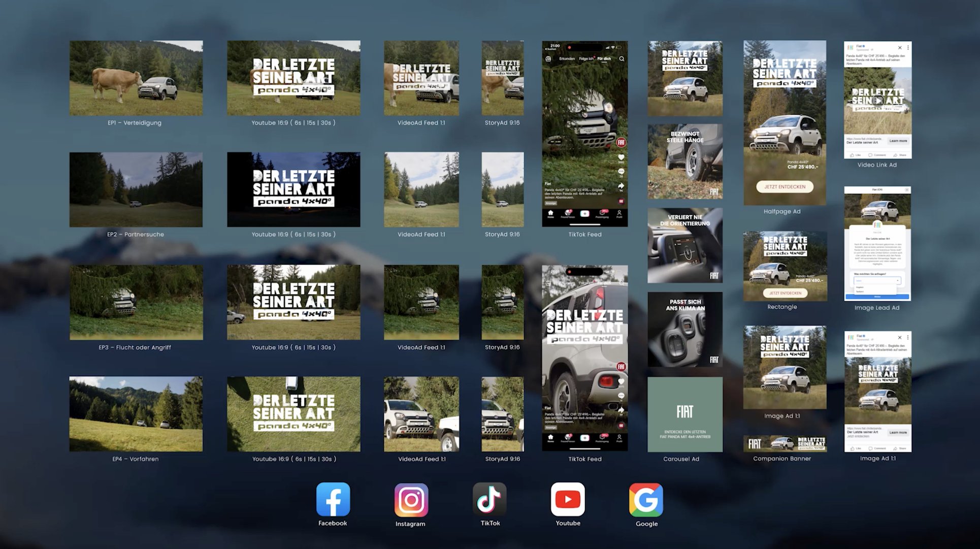Switch to 'Für dich' tab in TikTok
The width and height of the screenshot is (980, 549).
[604, 59]
